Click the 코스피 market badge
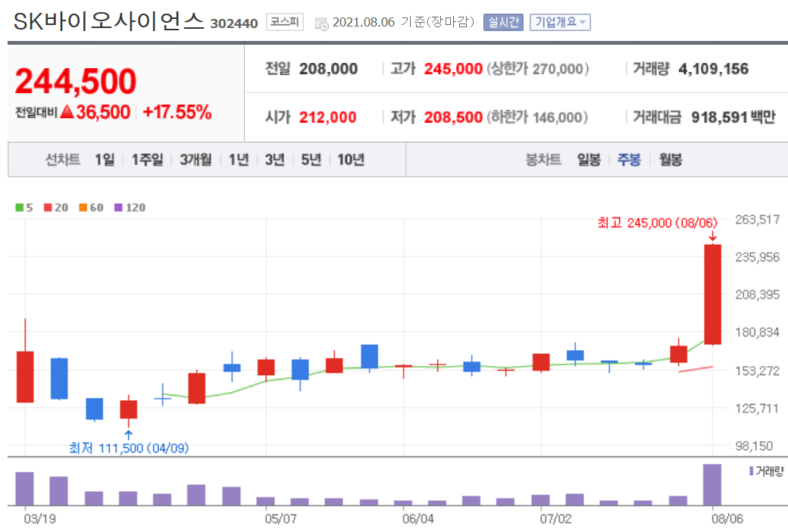Viewport: 788px width, 532px height. [x=284, y=22]
